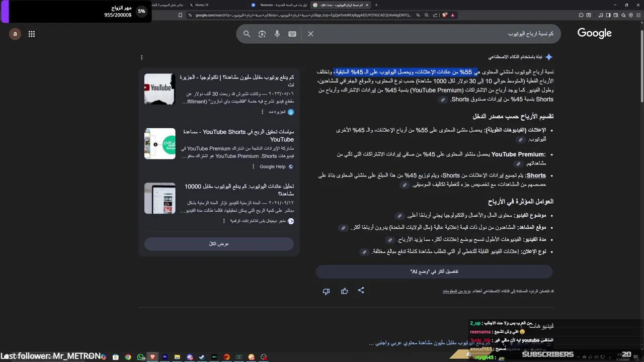The image size is (644, 362).
Task: Click the 'مزيد من المعلومات' link
Action: tap(456, 291)
